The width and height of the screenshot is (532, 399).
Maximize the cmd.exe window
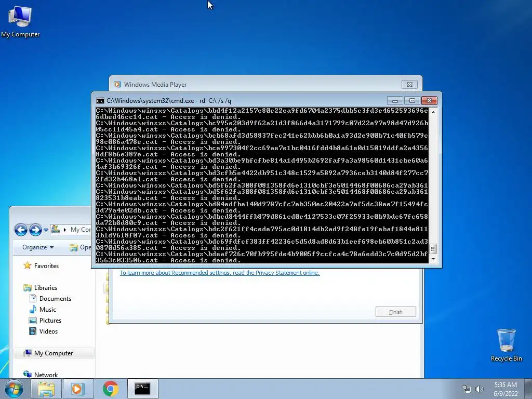tap(412, 101)
